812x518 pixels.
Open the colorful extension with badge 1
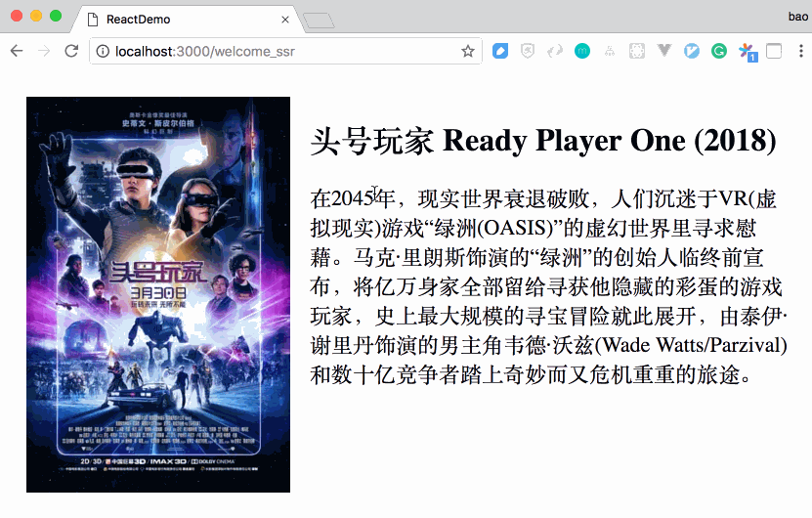[x=748, y=52]
